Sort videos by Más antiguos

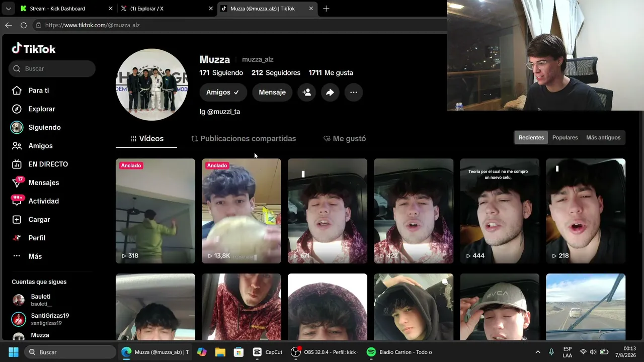tap(603, 138)
